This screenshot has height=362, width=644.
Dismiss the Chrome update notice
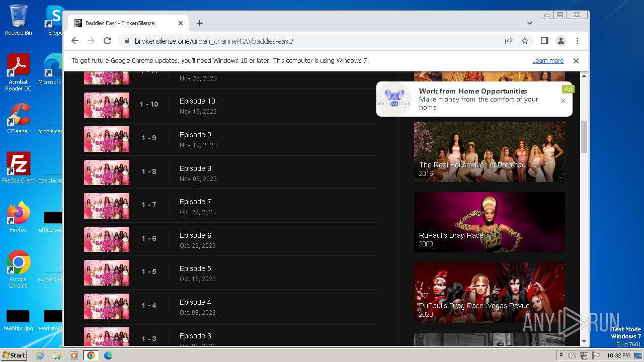pos(576,61)
